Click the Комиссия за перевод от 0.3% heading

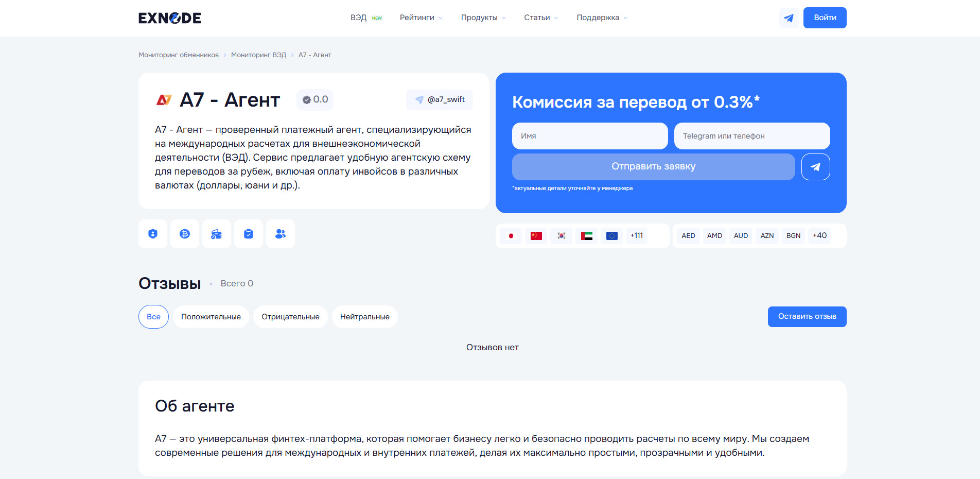636,102
